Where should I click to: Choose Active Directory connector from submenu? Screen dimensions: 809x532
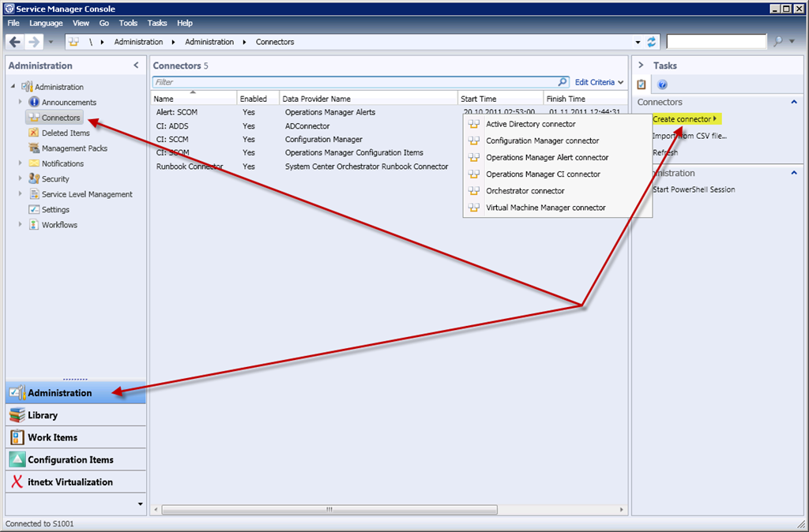pyautogui.click(x=530, y=124)
